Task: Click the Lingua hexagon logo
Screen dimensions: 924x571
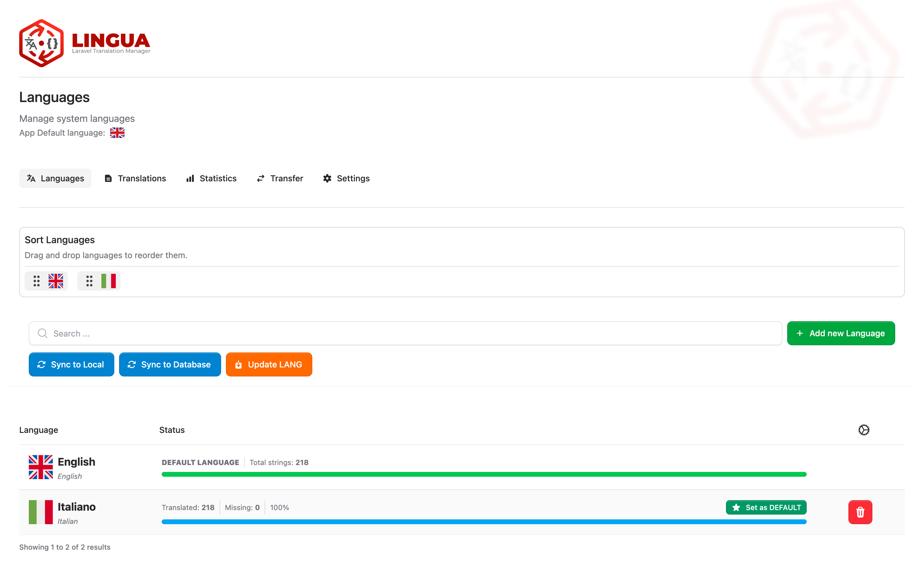Action: point(41,44)
